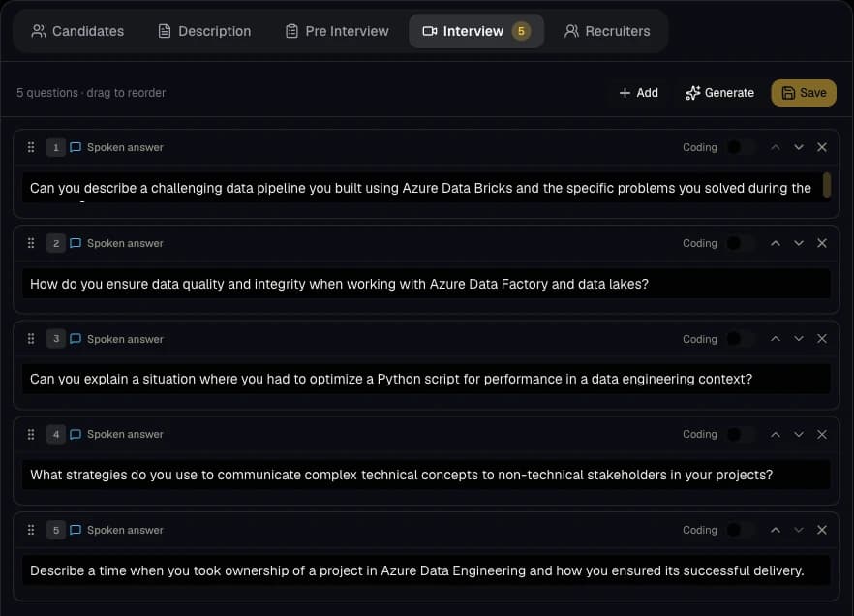Grab drag handle of question 2
Screen dimensions: 854x616
[31, 243]
